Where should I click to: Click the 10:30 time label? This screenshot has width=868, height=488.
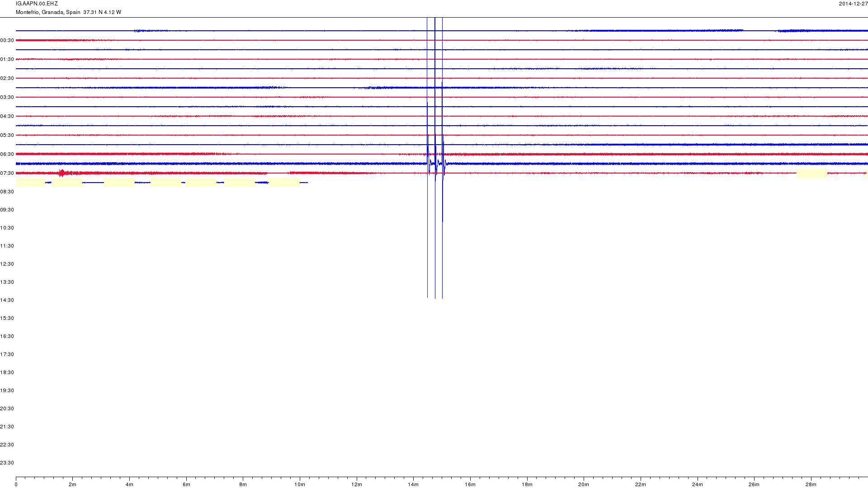(7, 228)
